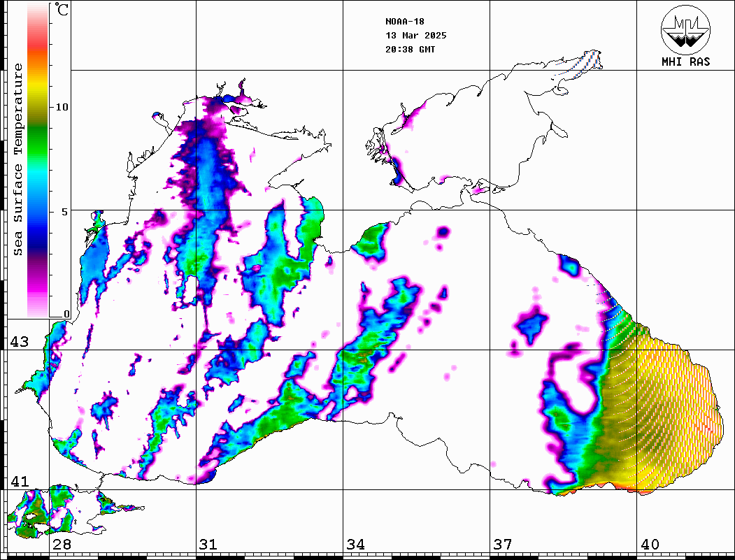
Task: Click the 10 tick label on temperature scale
Action: tap(62, 107)
